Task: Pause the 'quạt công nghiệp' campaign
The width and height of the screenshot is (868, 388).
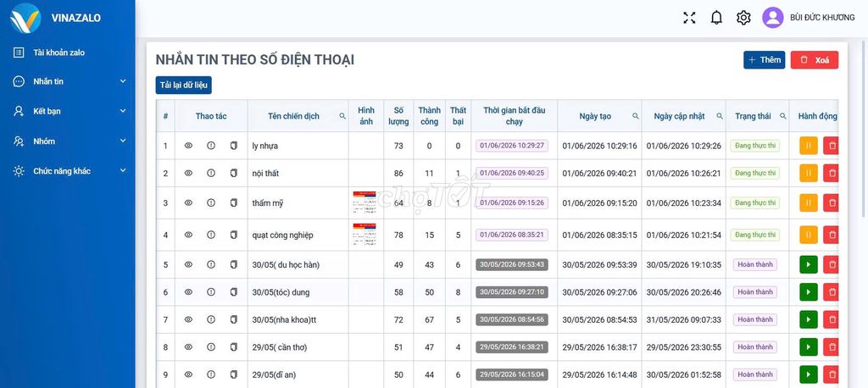Action: pyautogui.click(x=808, y=235)
